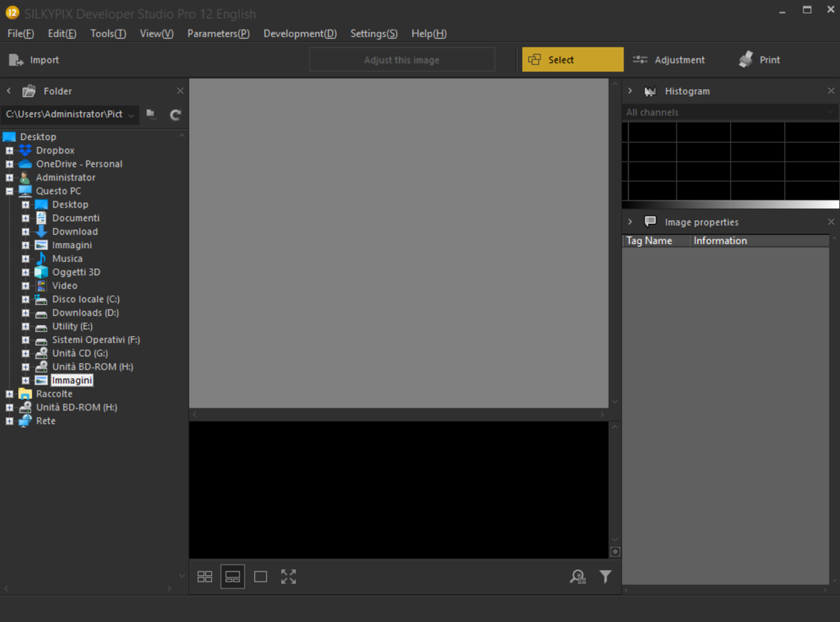Open the Settings menu
The width and height of the screenshot is (840, 622).
click(x=374, y=33)
